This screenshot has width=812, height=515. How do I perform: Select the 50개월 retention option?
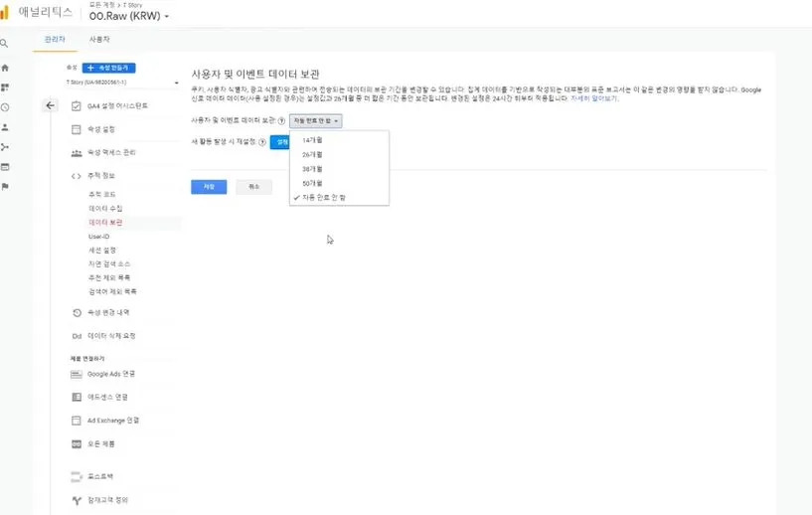[x=339, y=183]
